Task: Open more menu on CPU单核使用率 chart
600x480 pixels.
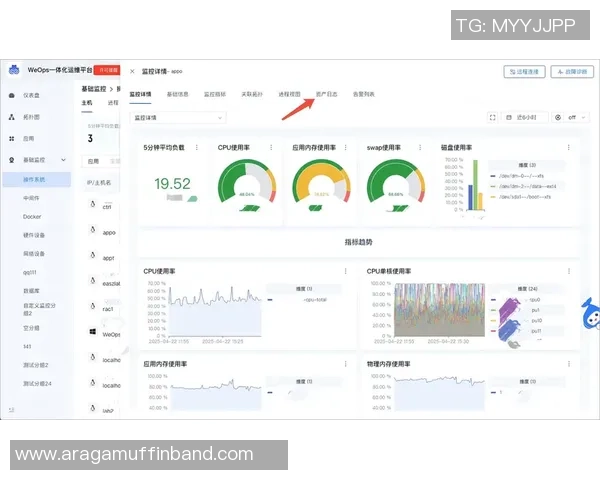Action: tap(569, 271)
